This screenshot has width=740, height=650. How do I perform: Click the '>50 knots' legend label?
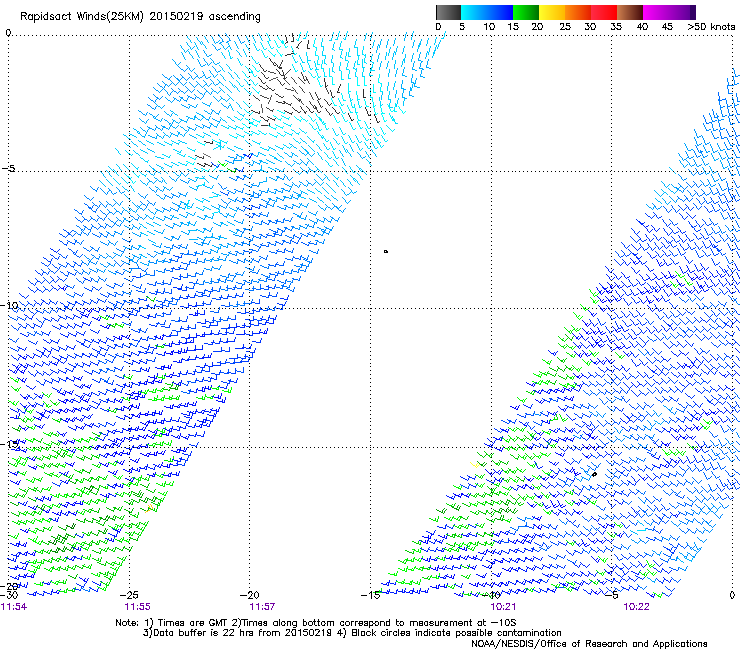[711, 27]
